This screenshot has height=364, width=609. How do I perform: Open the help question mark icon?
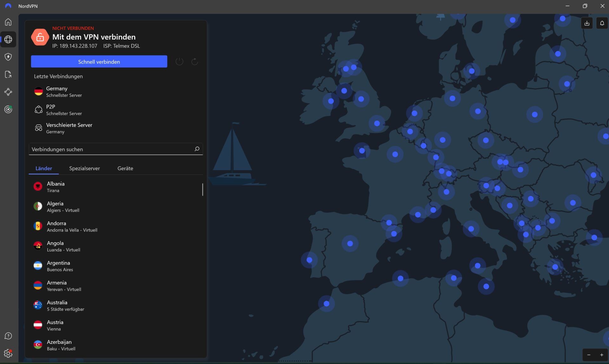tap(8, 336)
